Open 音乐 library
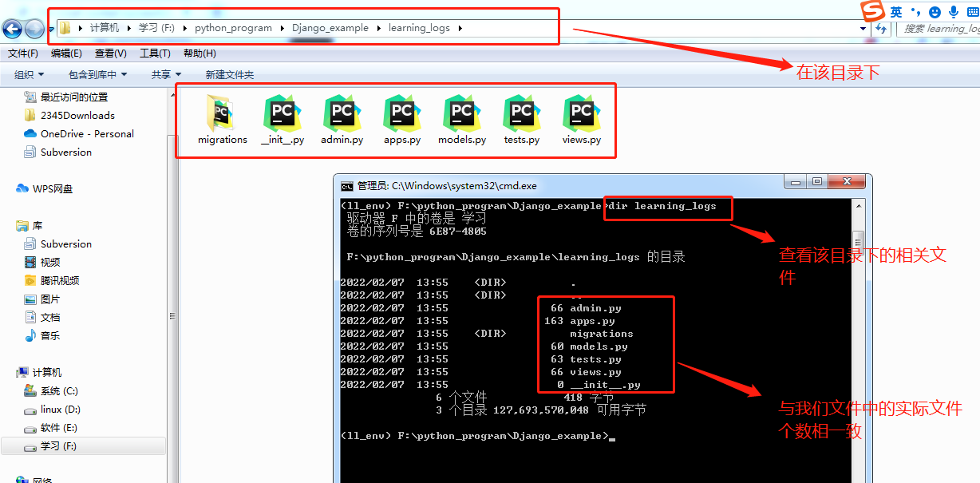980x483 pixels. 42,335
